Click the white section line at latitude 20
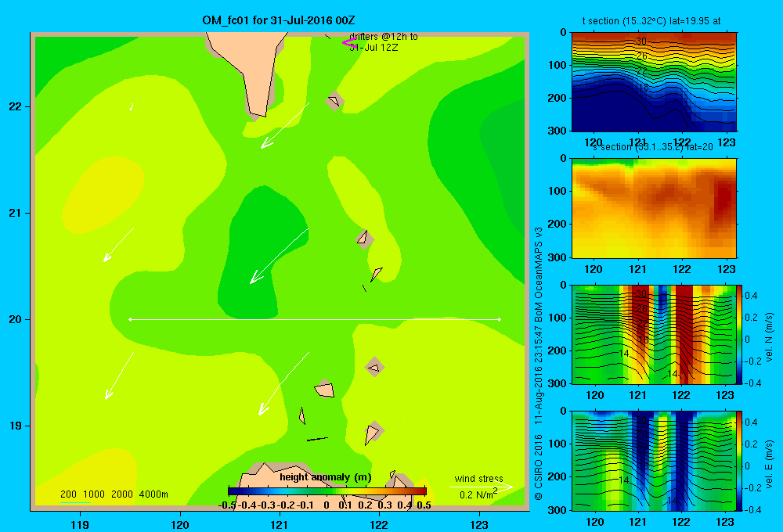This screenshot has height=532, width=783. (315, 319)
